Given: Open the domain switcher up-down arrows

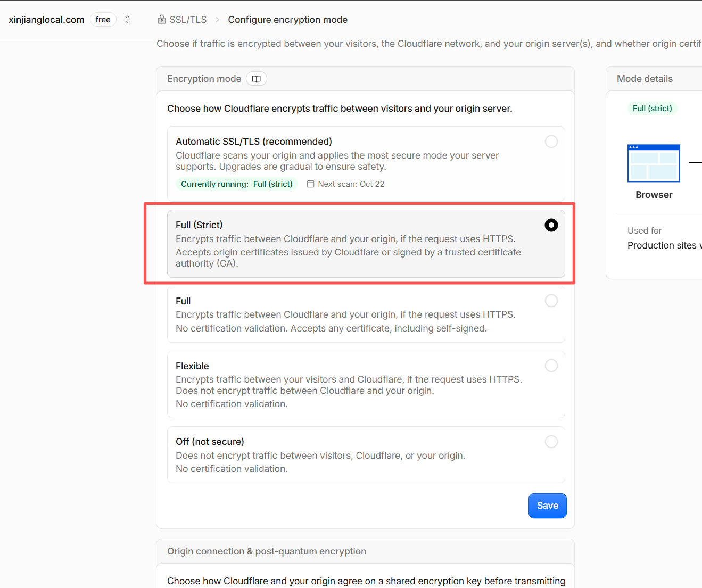Looking at the screenshot, I should coord(128,20).
